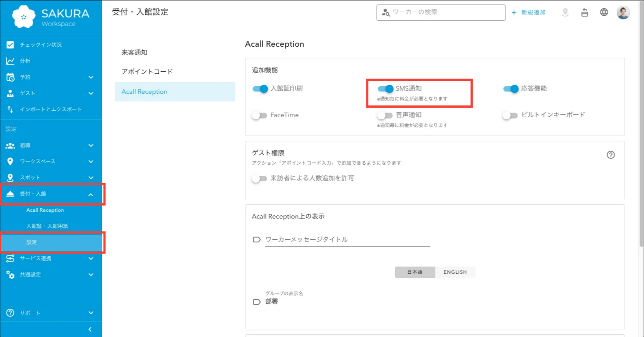644x337 pixels.
Task: Click the globe language icon
Action: click(604, 13)
